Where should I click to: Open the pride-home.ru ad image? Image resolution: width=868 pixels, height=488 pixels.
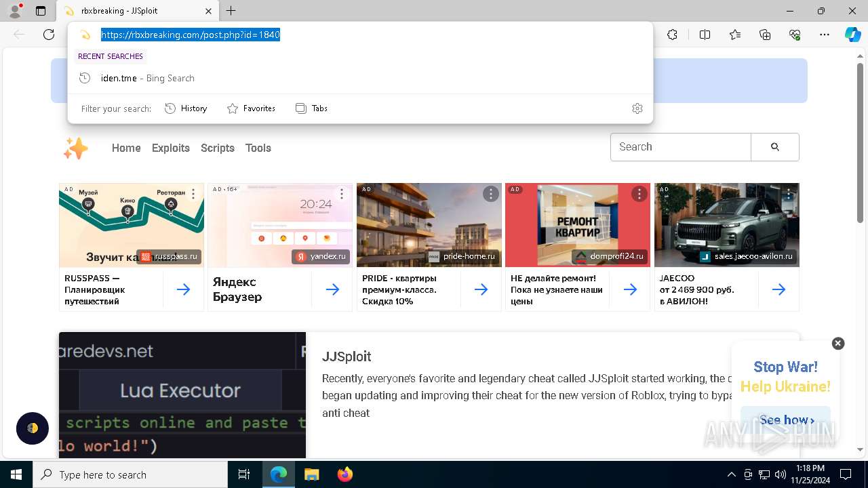click(429, 225)
